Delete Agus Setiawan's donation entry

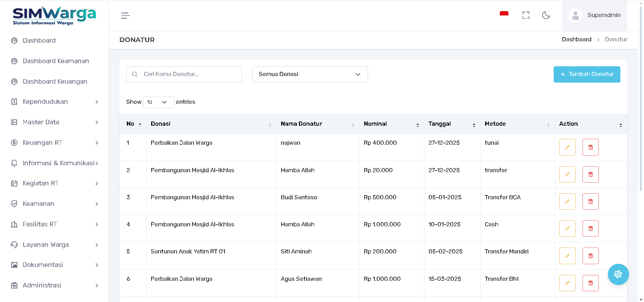pyautogui.click(x=590, y=283)
